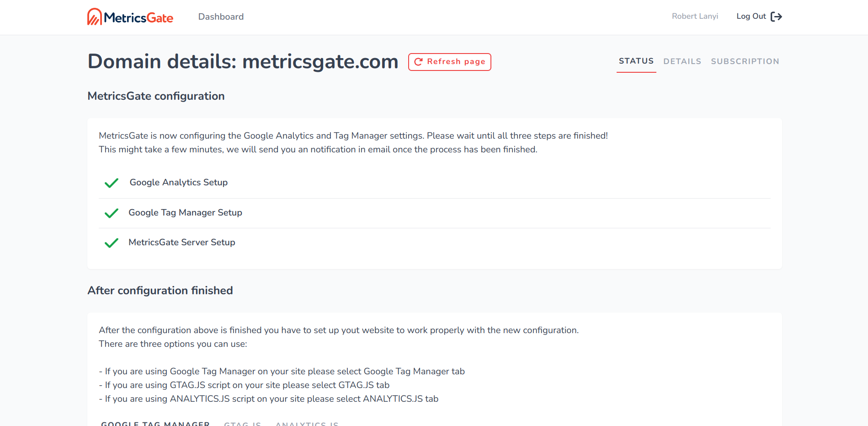
Task: Select the 'Google Tag Manager Setup' text
Action: (x=185, y=213)
